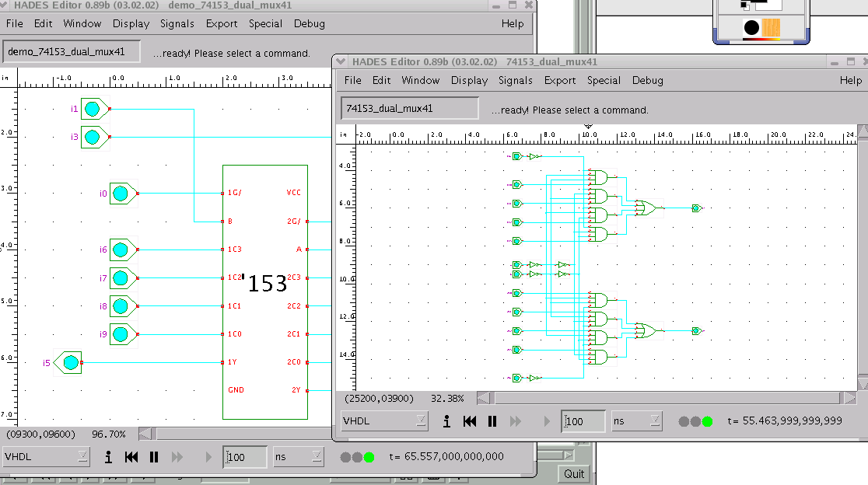This screenshot has width=868, height=485.
Task: Click the info icon in the demo window toolbar
Action: click(x=108, y=457)
